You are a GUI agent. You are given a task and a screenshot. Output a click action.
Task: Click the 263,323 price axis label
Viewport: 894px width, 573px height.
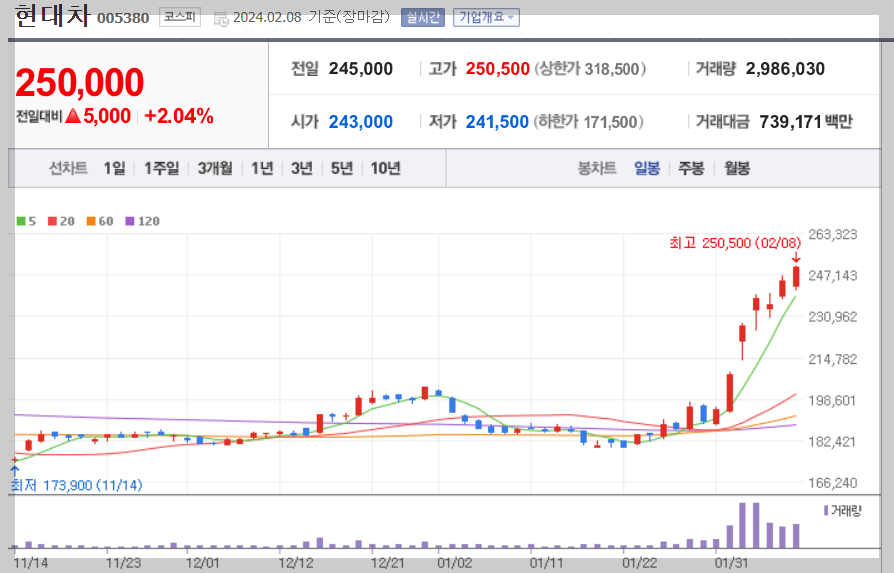(x=832, y=234)
